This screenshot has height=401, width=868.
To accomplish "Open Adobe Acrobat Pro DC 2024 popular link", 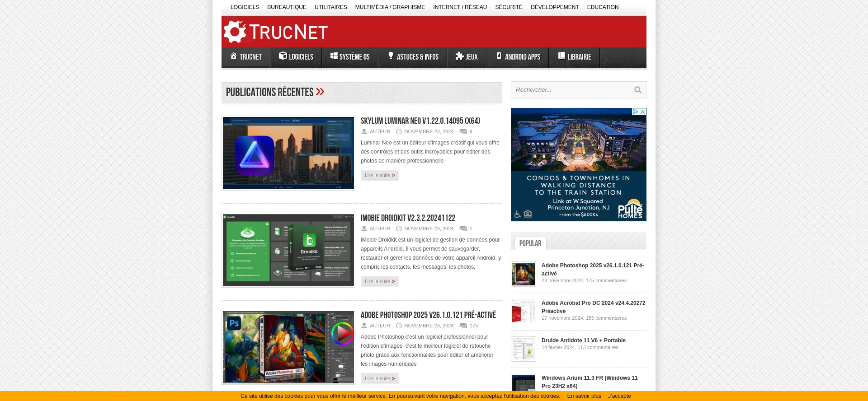I will (x=593, y=307).
